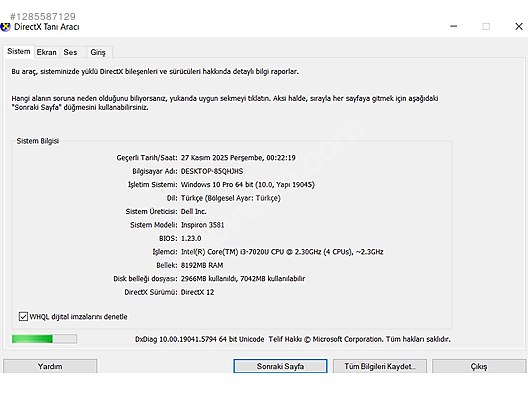Click the İşletim Sistemi label
Viewport: 528px width, 396px height.
coord(152,185)
